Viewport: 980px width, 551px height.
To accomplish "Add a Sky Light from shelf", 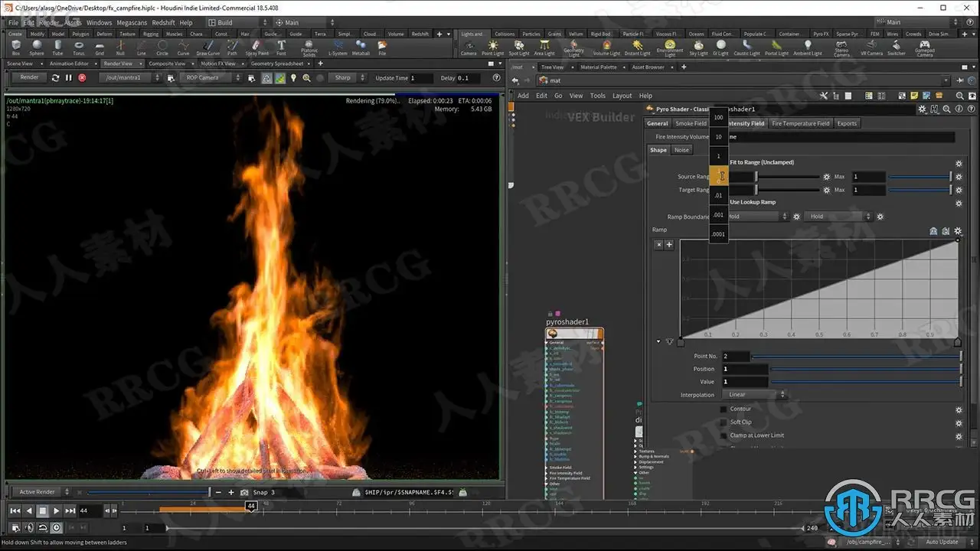I will (x=698, y=48).
